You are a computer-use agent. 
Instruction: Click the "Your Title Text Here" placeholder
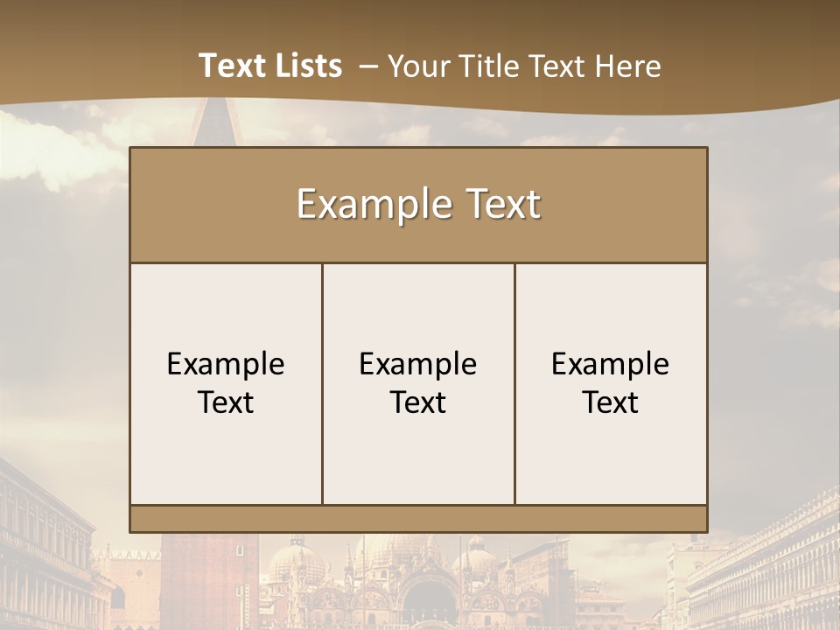[525, 66]
